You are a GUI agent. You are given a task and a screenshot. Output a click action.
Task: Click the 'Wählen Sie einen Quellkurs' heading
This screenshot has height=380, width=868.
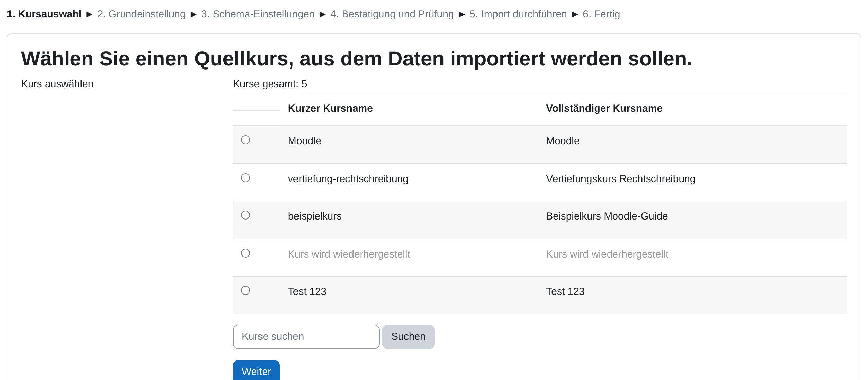[357, 59]
